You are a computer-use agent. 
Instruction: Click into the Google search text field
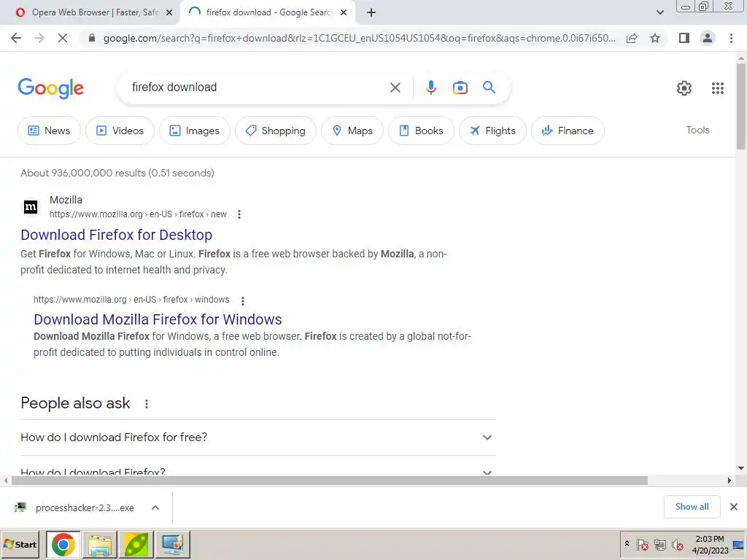point(258,87)
